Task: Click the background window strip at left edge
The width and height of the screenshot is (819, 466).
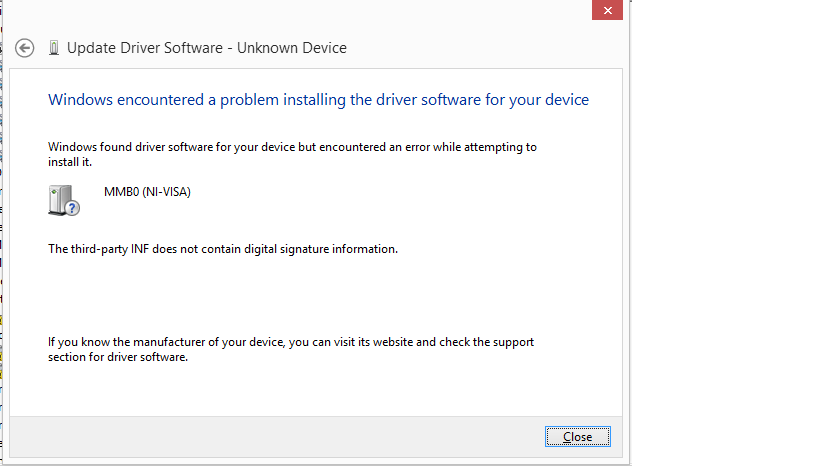Action: pyautogui.click(x=1, y=233)
